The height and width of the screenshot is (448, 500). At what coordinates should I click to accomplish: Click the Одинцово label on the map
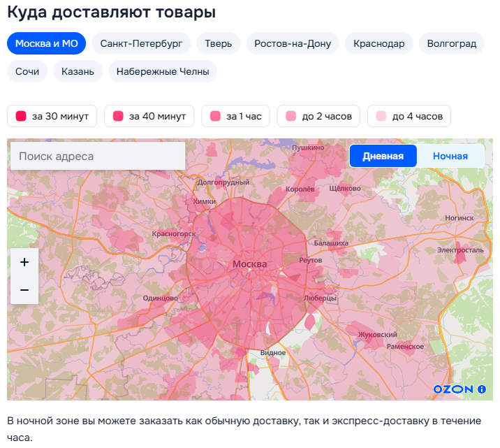tap(161, 298)
